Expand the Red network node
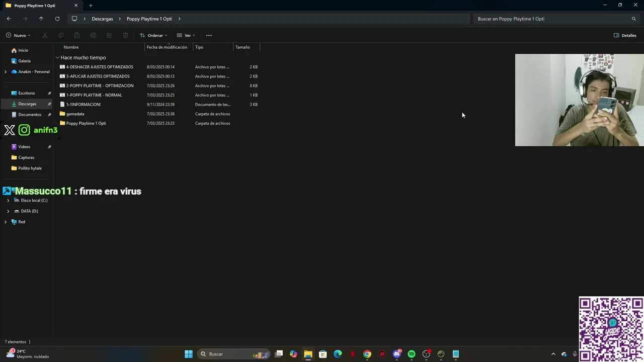Image resolution: width=644 pixels, height=362 pixels. [x=6, y=222]
